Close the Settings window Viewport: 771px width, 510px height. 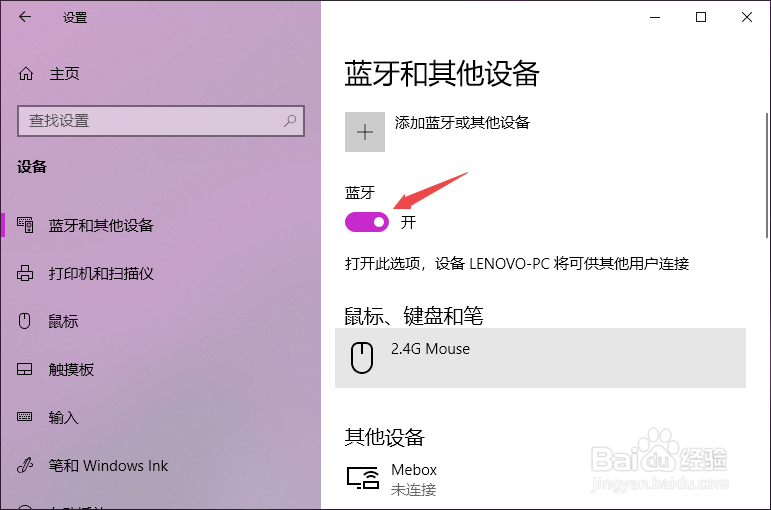tap(747, 17)
